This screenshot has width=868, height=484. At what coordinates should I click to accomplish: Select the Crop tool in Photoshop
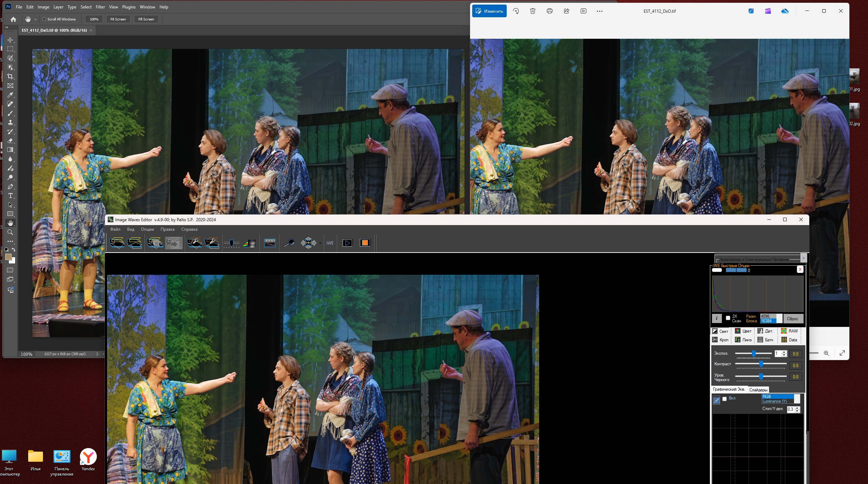click(x=10, y=76)
